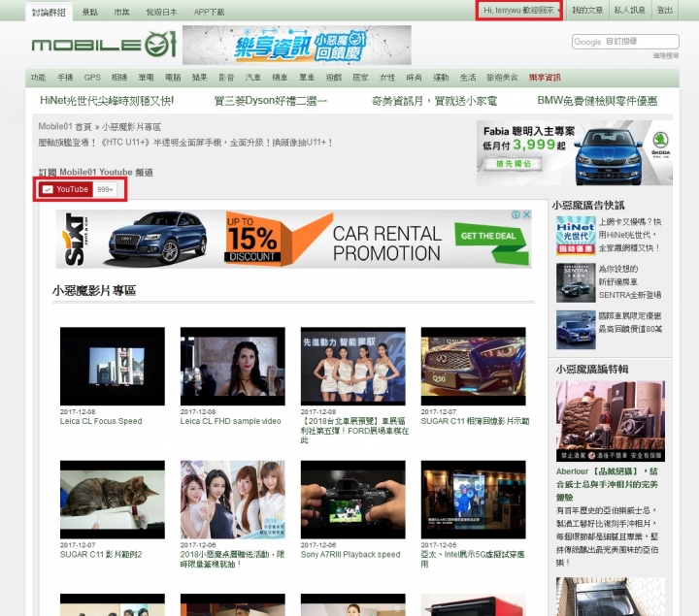
Task: Open the 汽車 category menu
Action: (x=252, y=78)
